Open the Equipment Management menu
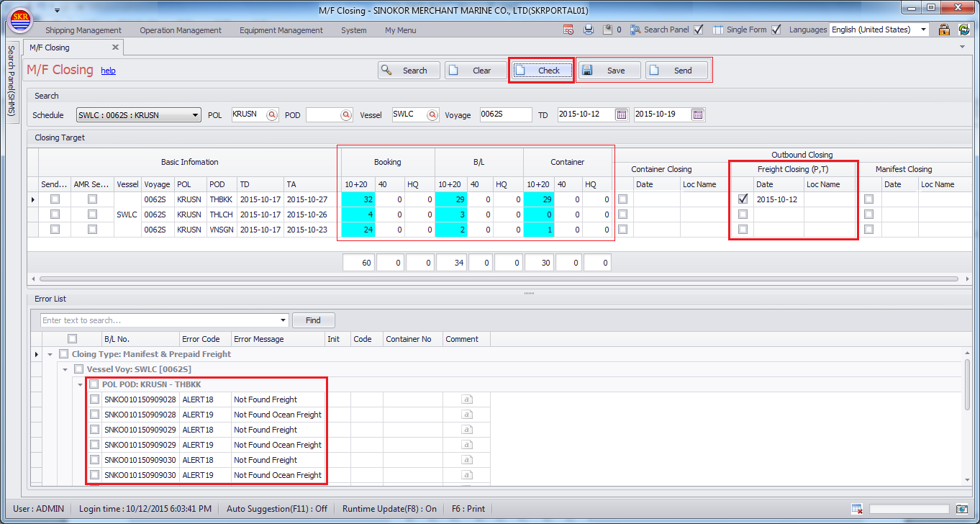 click(x=281, y=30)
